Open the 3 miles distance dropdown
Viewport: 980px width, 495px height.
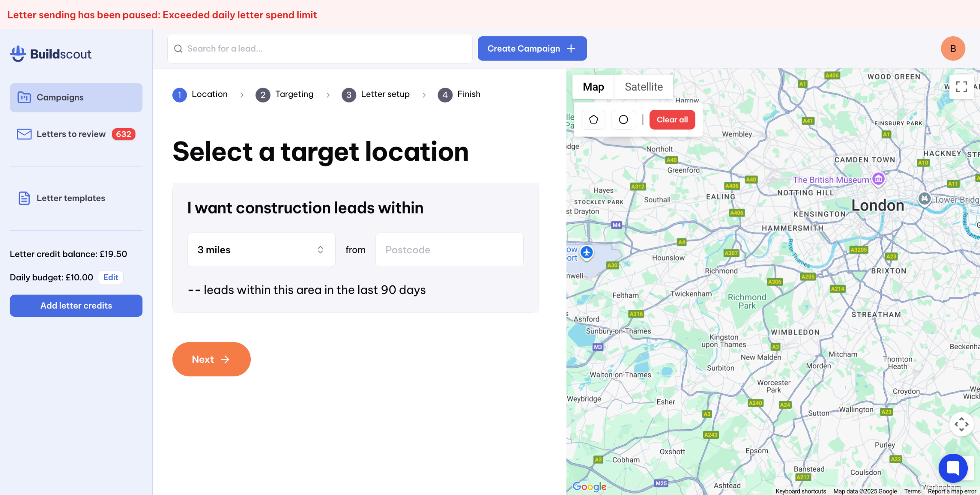tap(261, 250)
